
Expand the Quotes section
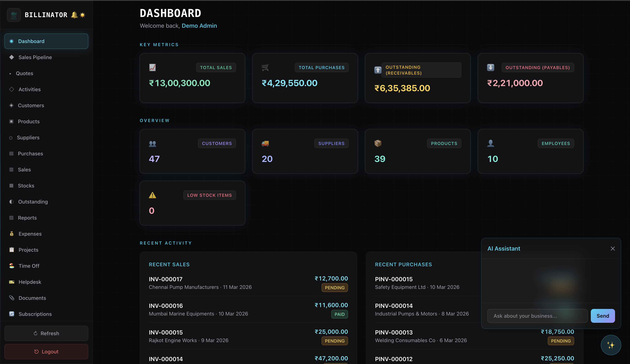[11, 73]
